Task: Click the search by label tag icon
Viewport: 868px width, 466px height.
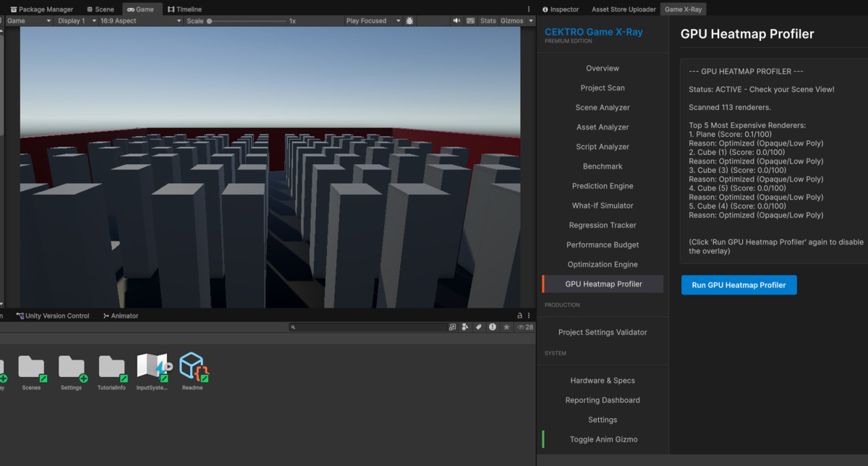Action: [x=478, y=327]
